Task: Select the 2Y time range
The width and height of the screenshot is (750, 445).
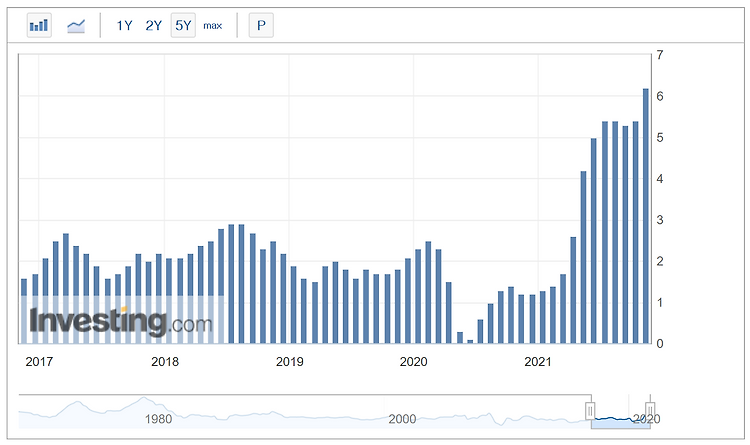Action: [154, 25]
